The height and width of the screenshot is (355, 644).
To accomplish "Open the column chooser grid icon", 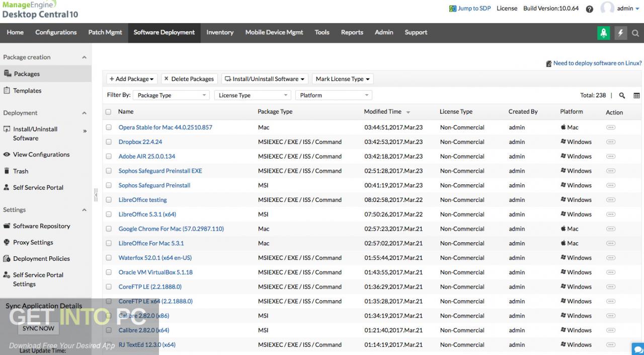I will (x=636, y=96).
